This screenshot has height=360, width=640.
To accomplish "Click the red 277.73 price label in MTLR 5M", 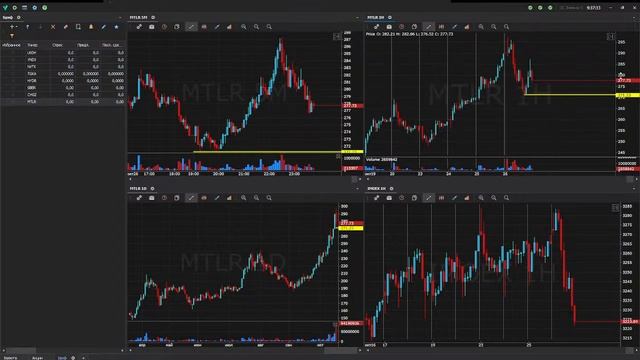I will point(351,106).
